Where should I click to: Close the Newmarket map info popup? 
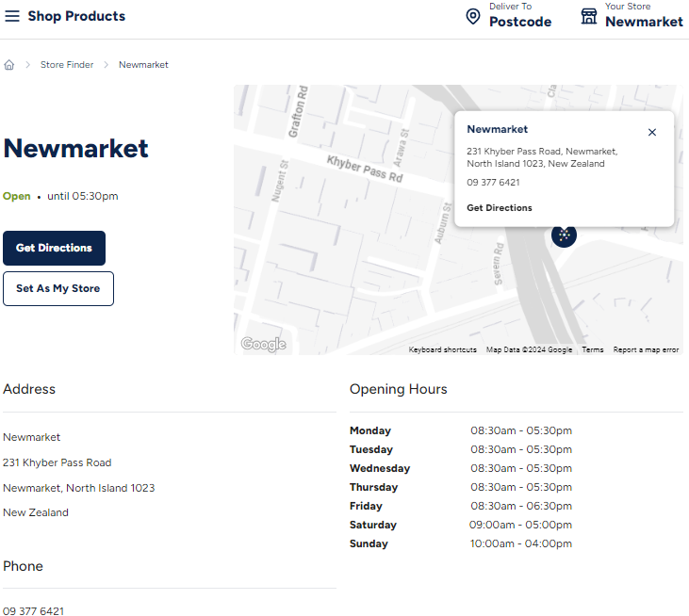(x=652, y=132)
